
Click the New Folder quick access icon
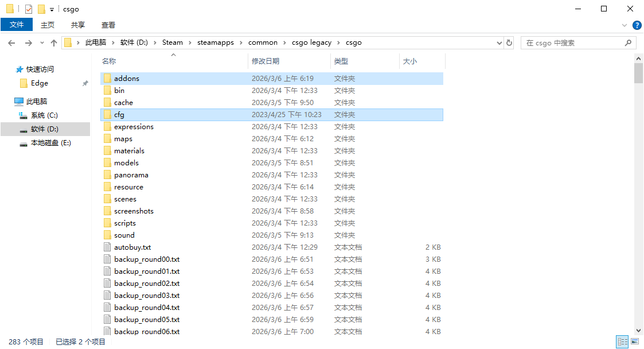click(41, 9)
